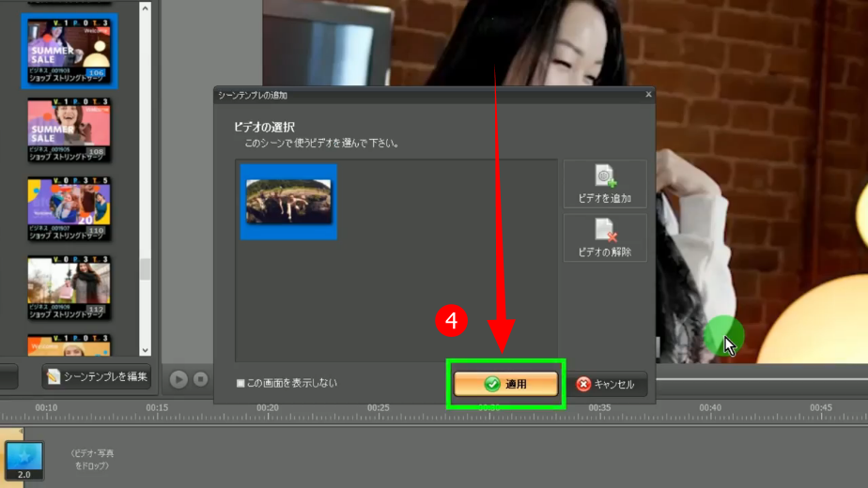The image size is (868, 488).
Task: Choose the template thumbnail numbered 112
Action: pos(69,286)
